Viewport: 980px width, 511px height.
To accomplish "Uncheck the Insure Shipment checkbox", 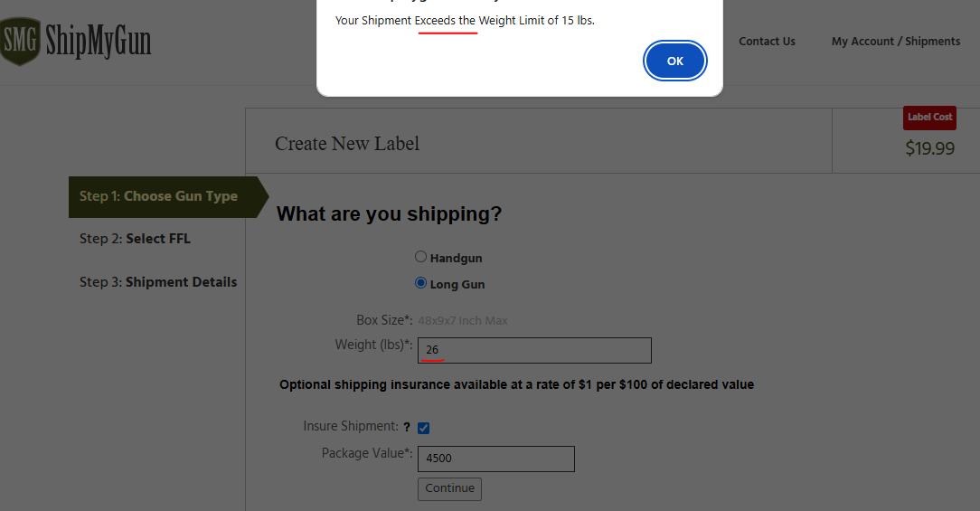I will pos(423,428).
